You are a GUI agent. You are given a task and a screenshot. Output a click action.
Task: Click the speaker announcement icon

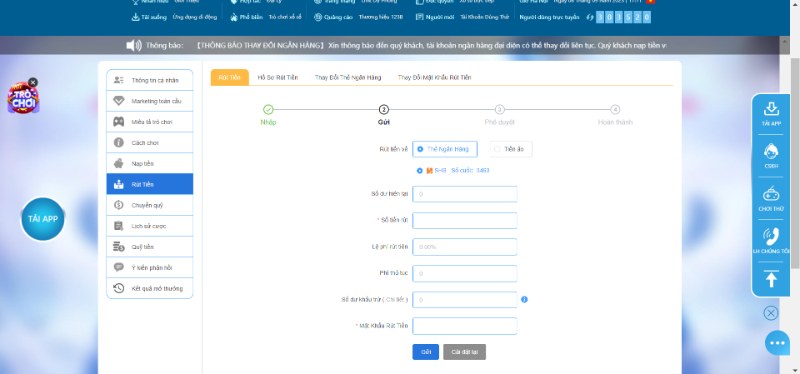point(134,45)
